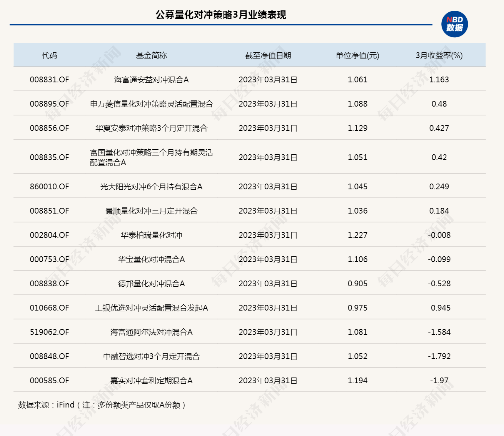Select fund code 008848.OF

(50, 356)
